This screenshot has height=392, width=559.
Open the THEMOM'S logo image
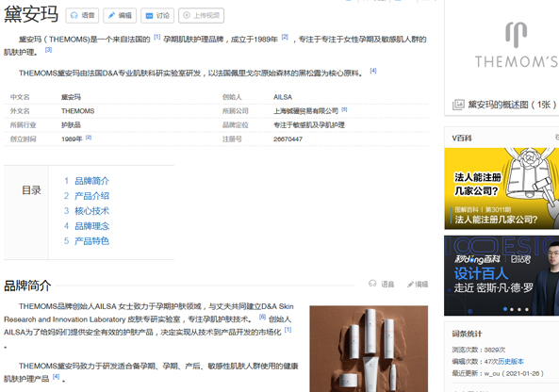[x=516, y=45]
